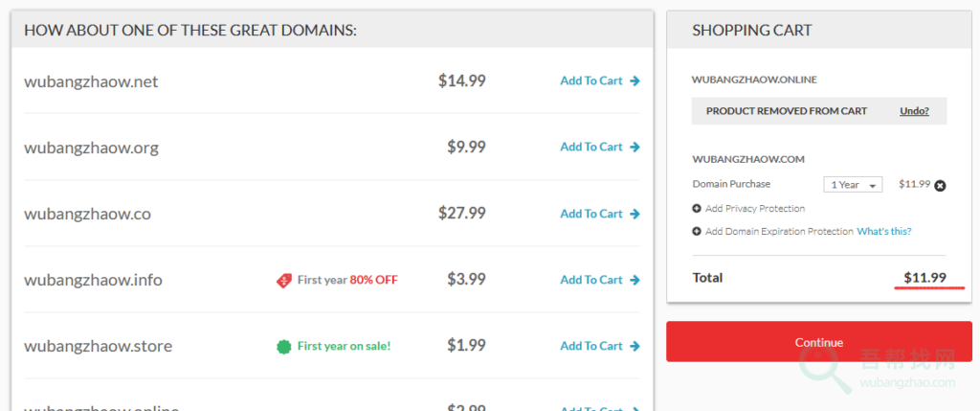The height and width of the screenshot is (411, 980).
Task: Click the arrow icon in the wubangzhaow.org row
Action: [x=635, y=148]
